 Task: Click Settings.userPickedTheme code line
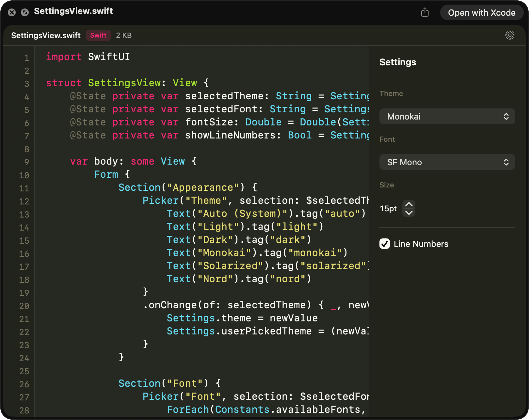pos(268,331)
